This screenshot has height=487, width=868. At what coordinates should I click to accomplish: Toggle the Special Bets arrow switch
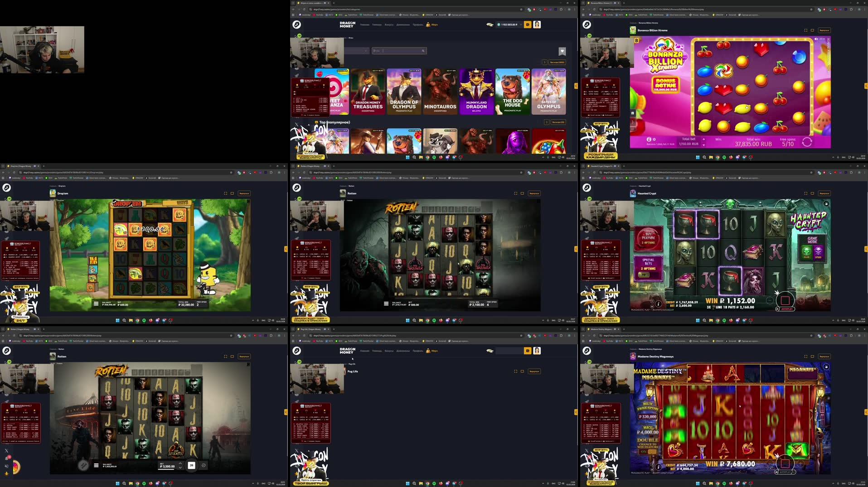(644, 275)
